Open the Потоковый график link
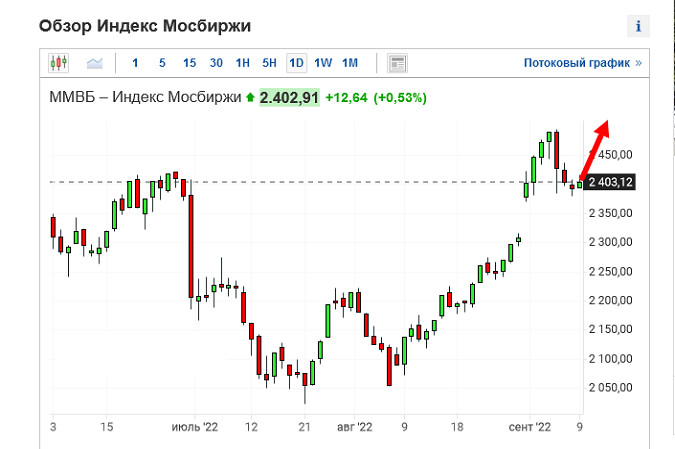The image size is (675, 449). click(576, 63)
